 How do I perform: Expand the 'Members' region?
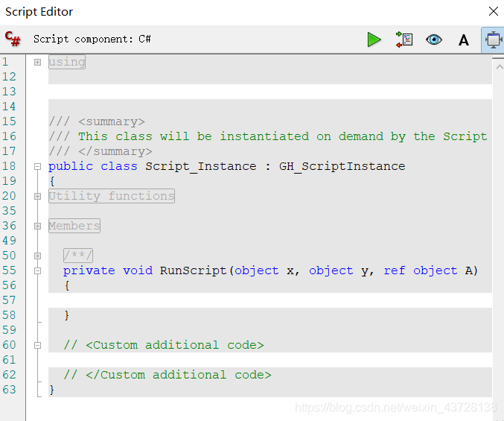tap(38, 226)
